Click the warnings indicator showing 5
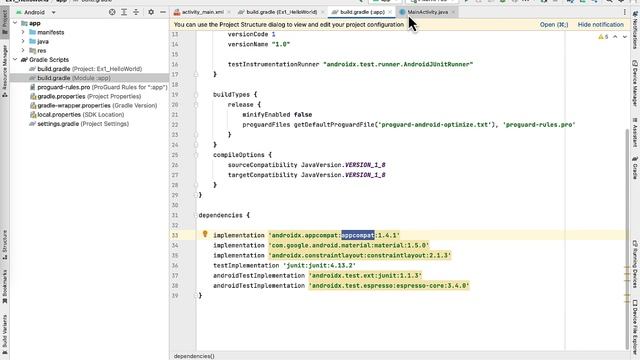Viewport: 640px width, 360px height. [x=603, y=37]
